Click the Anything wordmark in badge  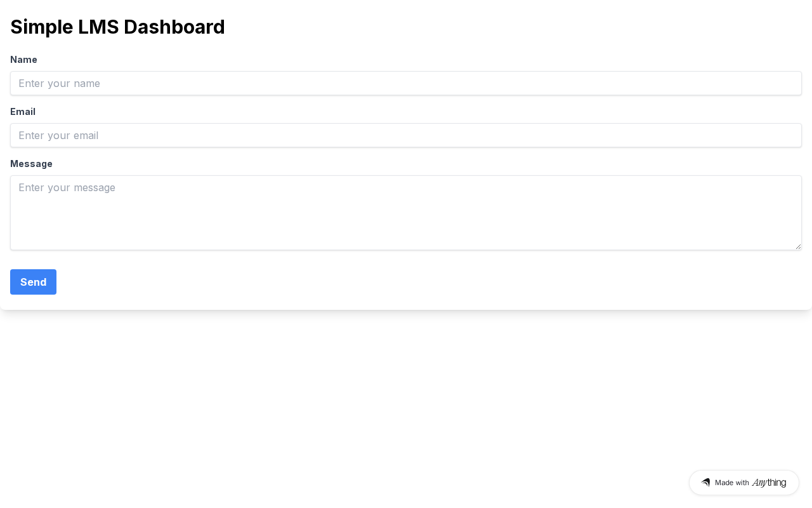[x=769, y=483]
